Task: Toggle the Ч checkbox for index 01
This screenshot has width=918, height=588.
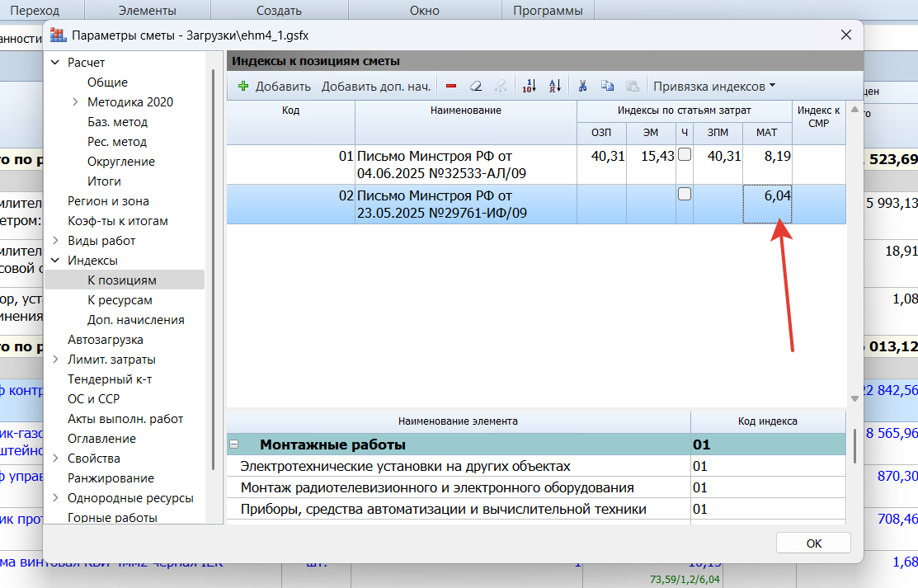Action: coord(685,155)
